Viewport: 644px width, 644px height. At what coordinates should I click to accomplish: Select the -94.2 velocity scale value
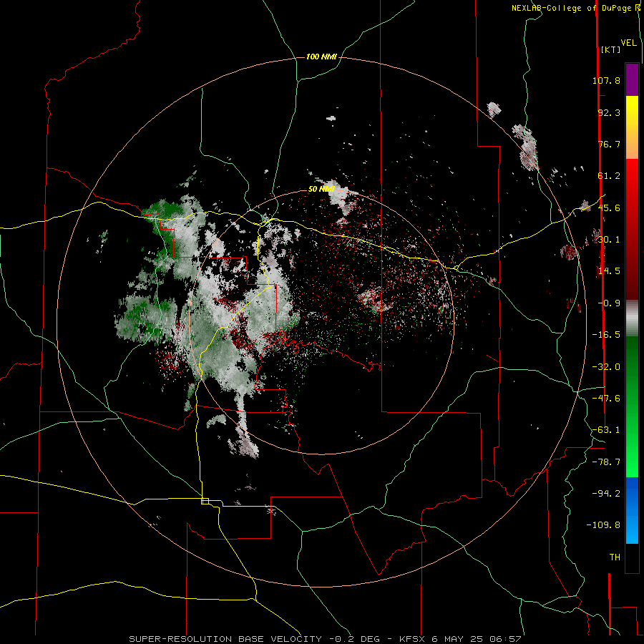click(606, 493)
